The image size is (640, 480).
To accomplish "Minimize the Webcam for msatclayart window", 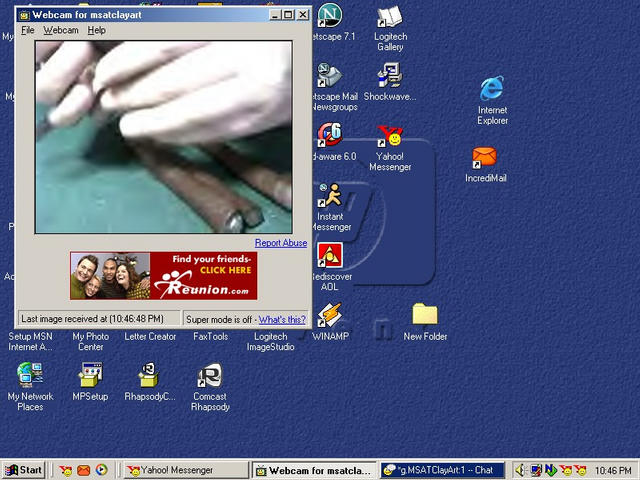I will pos(275,15).
